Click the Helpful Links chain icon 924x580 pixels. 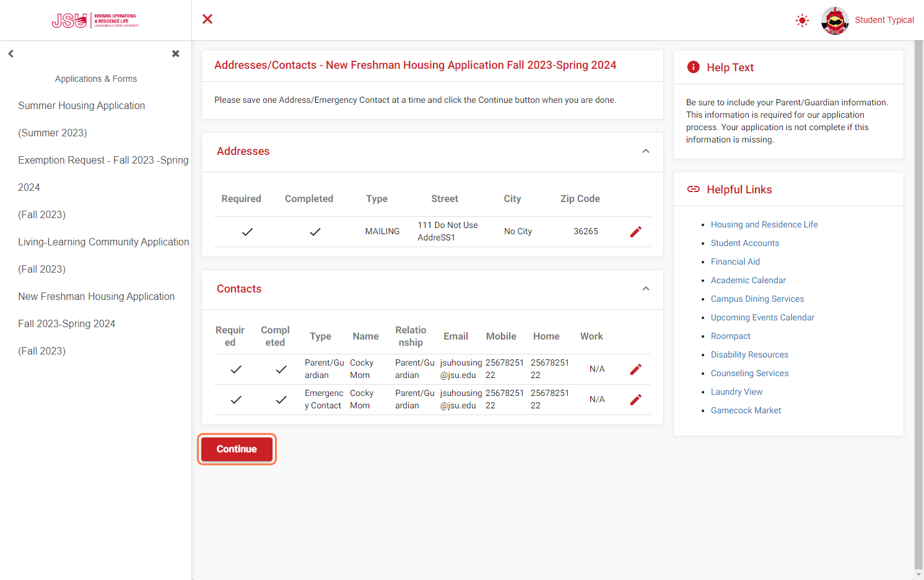pyautogui.click(x=694, y=189)
